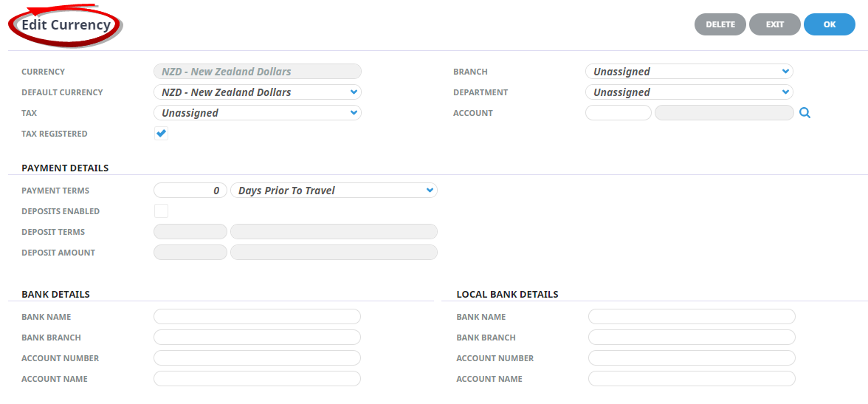The image size is (868, 404).
Task: Click the Account search magnifier icon
Action: pos(805,113)
